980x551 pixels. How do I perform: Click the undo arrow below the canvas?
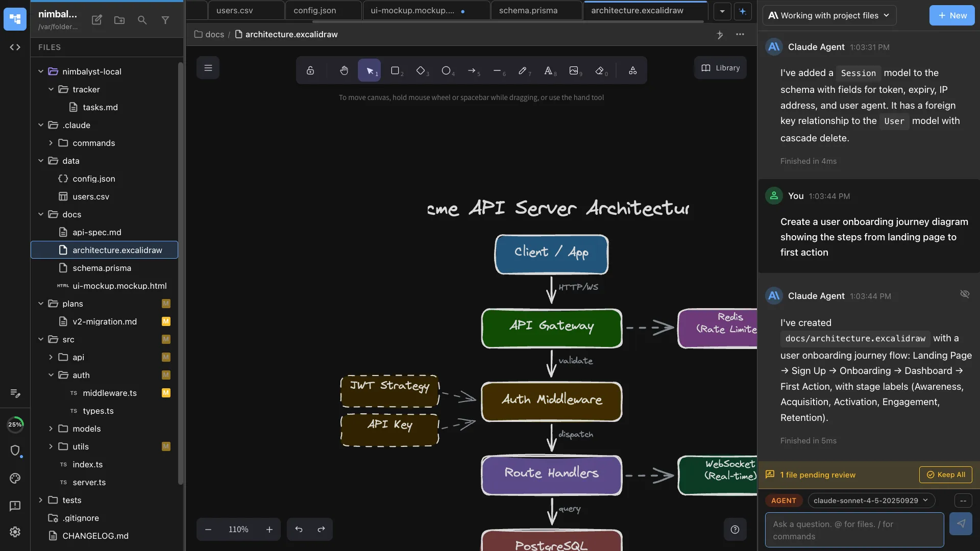pyautogui.click(x=299, y=529)
